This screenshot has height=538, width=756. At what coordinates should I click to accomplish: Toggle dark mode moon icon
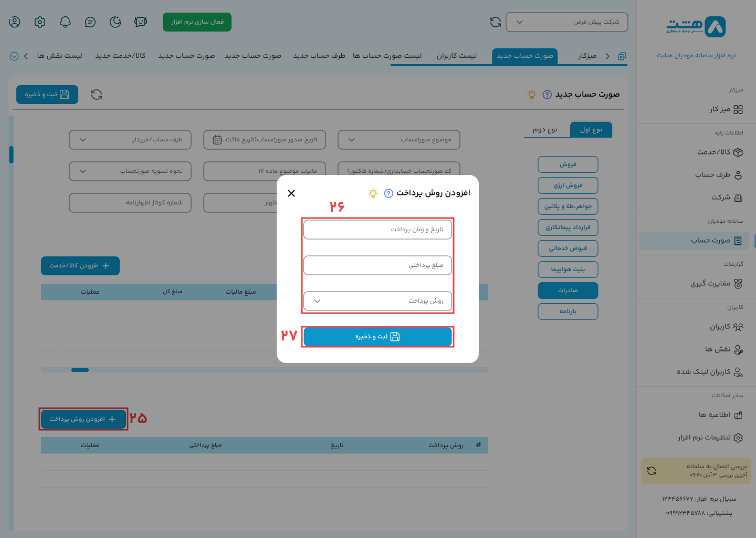[115, 22]
